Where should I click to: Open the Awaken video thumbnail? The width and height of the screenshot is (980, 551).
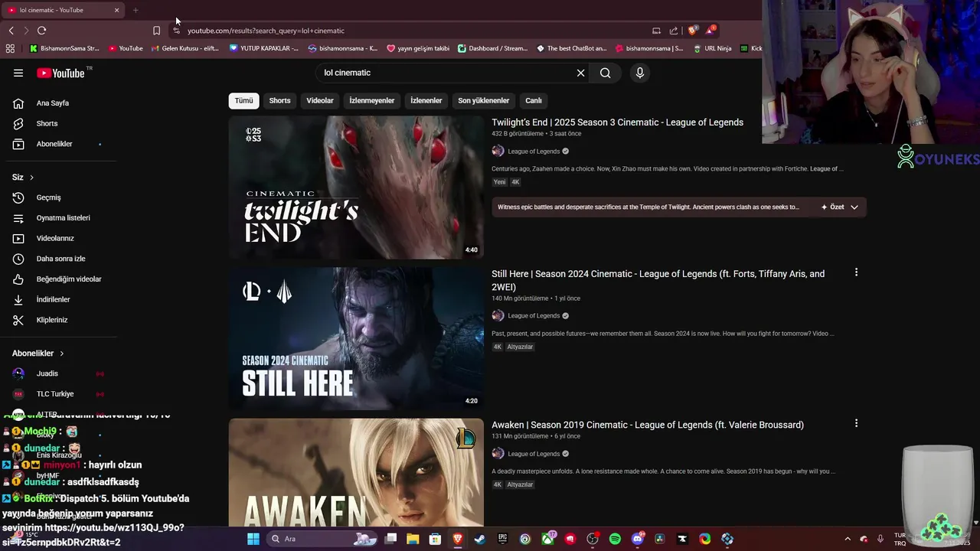click(356, 472)
